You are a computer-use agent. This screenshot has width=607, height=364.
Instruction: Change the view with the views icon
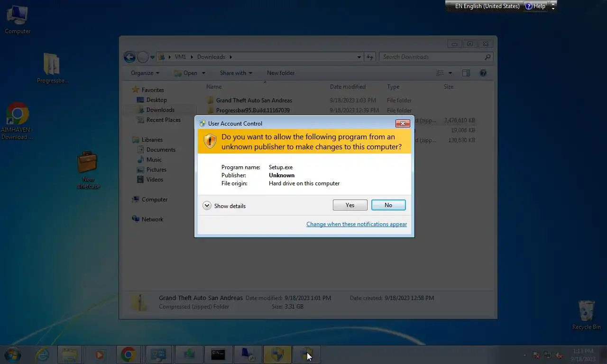pos(441,73)
